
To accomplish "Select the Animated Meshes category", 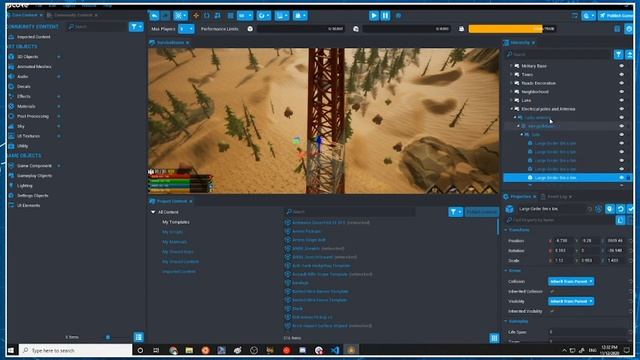I will (34, 67).
